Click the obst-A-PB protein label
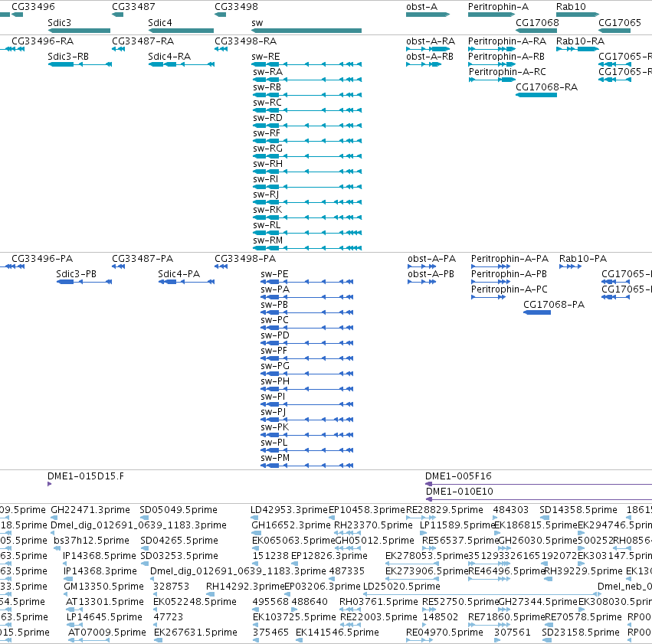The height and width of the screenshot is (644, 652). (x=431, y=274)
